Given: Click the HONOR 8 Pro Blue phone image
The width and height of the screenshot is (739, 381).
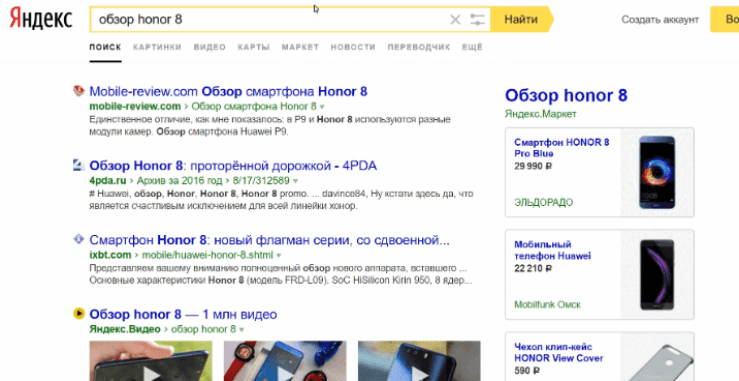Looking at the screenshot, I should coord(657,172).
